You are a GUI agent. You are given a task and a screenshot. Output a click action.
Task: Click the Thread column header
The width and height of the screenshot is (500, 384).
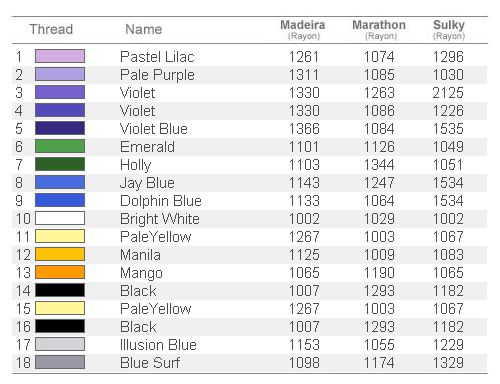51,29
